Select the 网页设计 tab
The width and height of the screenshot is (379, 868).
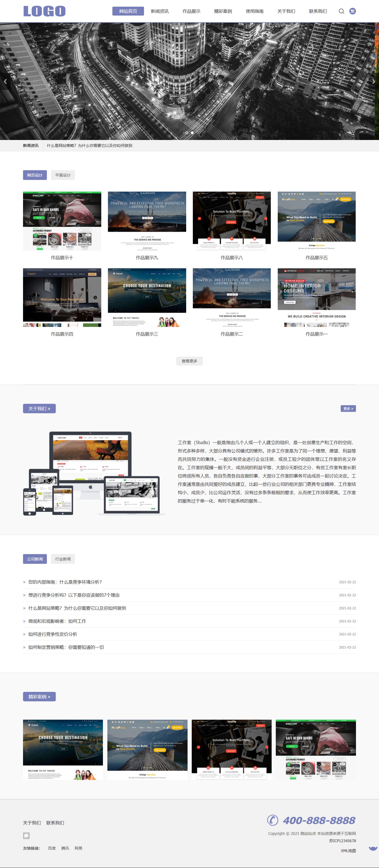35,175
